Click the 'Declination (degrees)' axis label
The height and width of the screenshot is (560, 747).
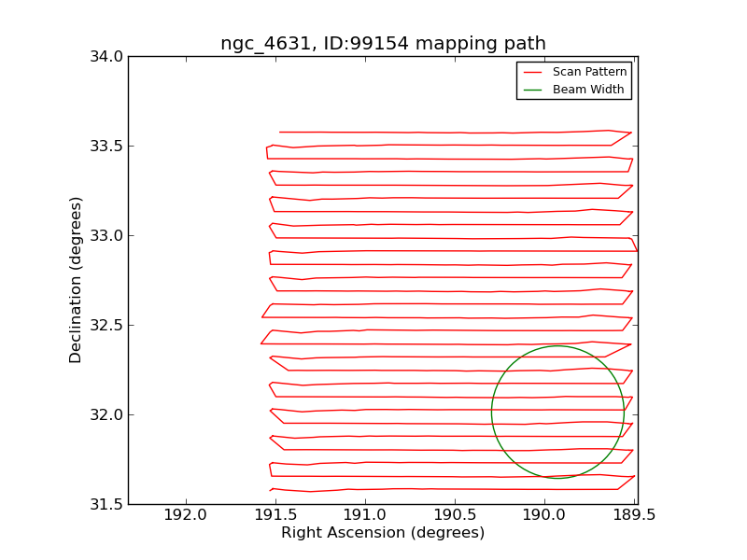(76, 281)
